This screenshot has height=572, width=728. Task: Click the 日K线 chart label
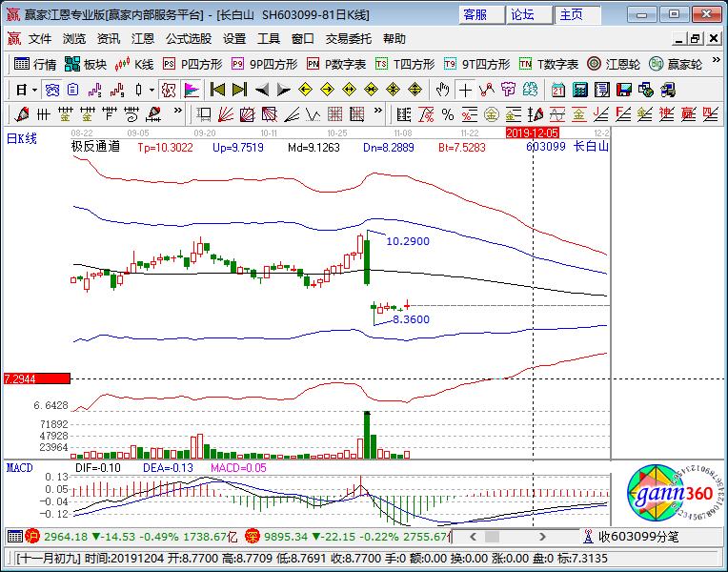[21, 138]
